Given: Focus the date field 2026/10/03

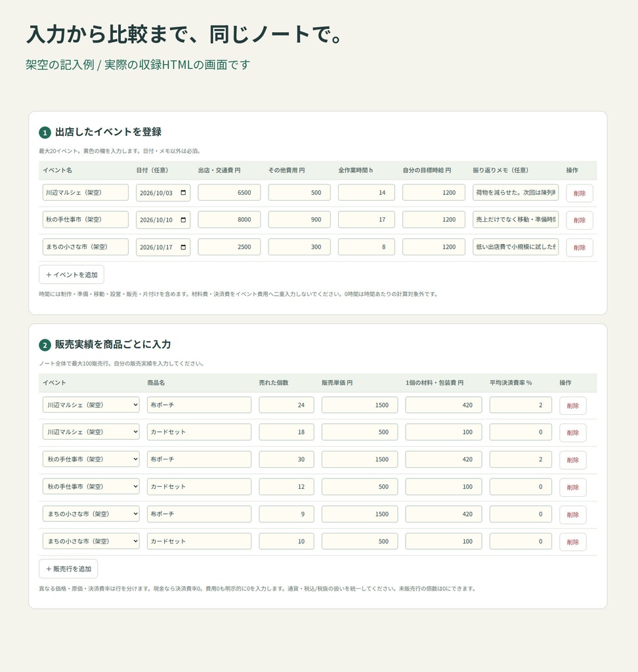Looking at the screenshot, I should (163, 193).
